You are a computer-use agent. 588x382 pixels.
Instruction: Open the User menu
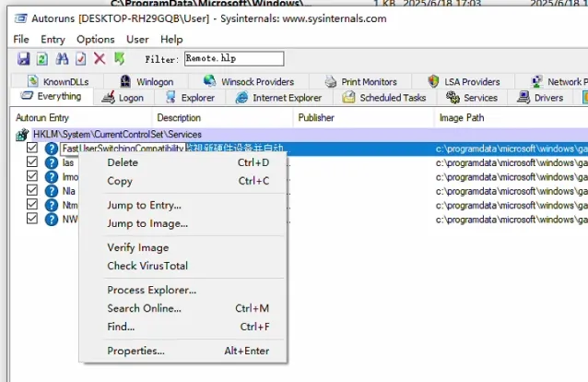137,39
